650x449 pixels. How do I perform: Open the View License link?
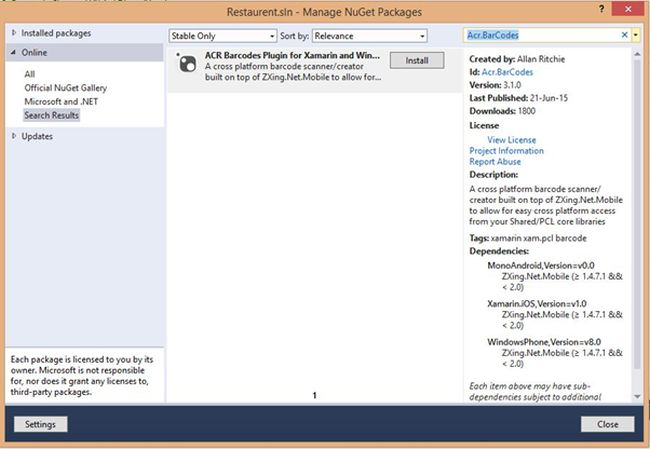(512, 140)
